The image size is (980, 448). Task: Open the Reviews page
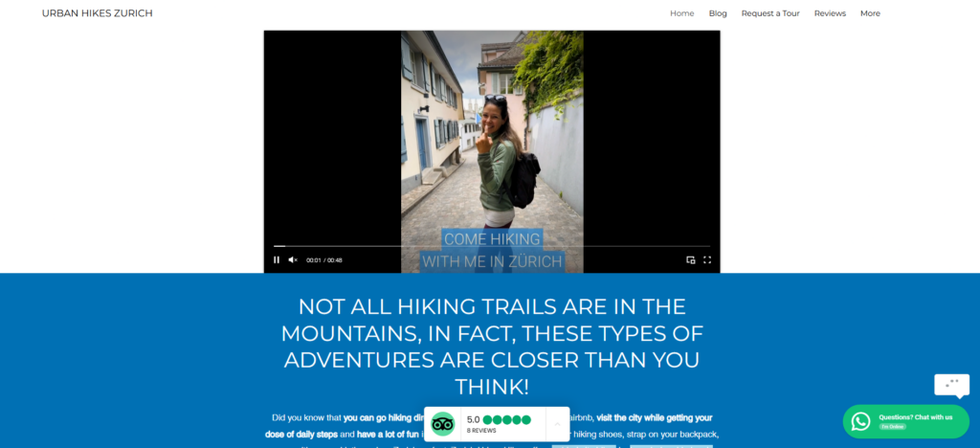830,13
